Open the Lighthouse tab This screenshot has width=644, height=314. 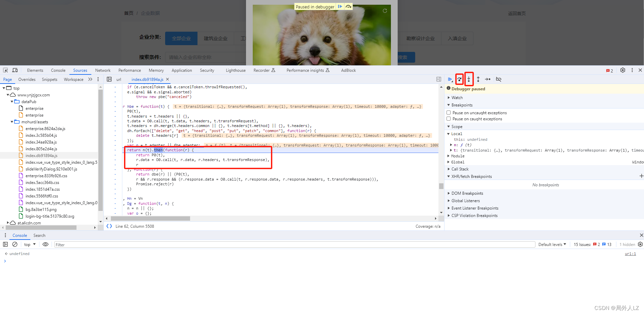[236, 70]
